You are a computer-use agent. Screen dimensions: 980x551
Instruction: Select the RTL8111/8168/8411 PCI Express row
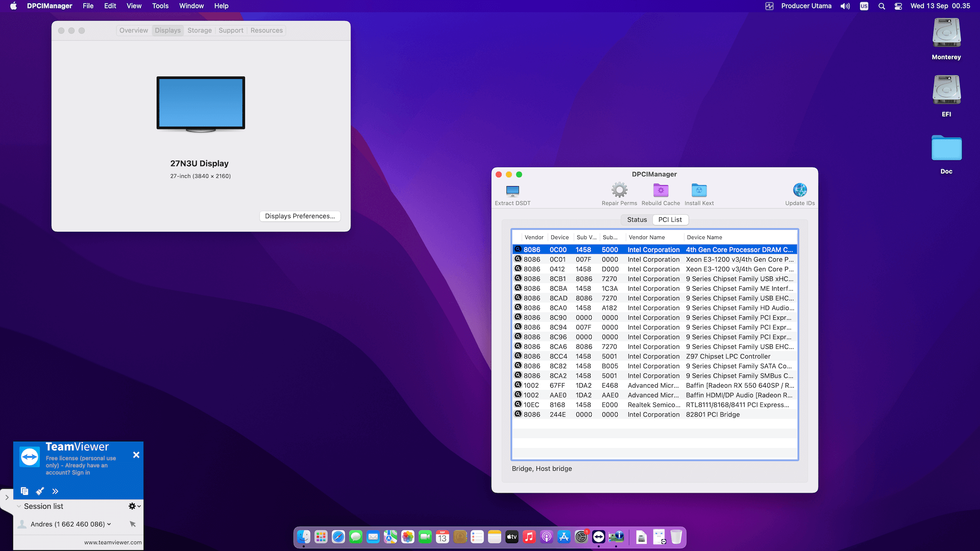(655, 405)
